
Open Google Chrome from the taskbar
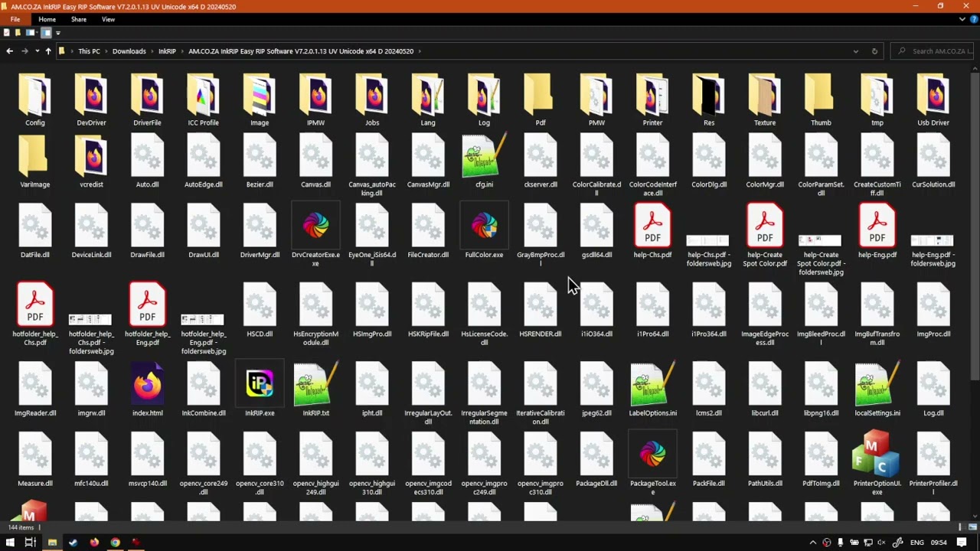115,543
